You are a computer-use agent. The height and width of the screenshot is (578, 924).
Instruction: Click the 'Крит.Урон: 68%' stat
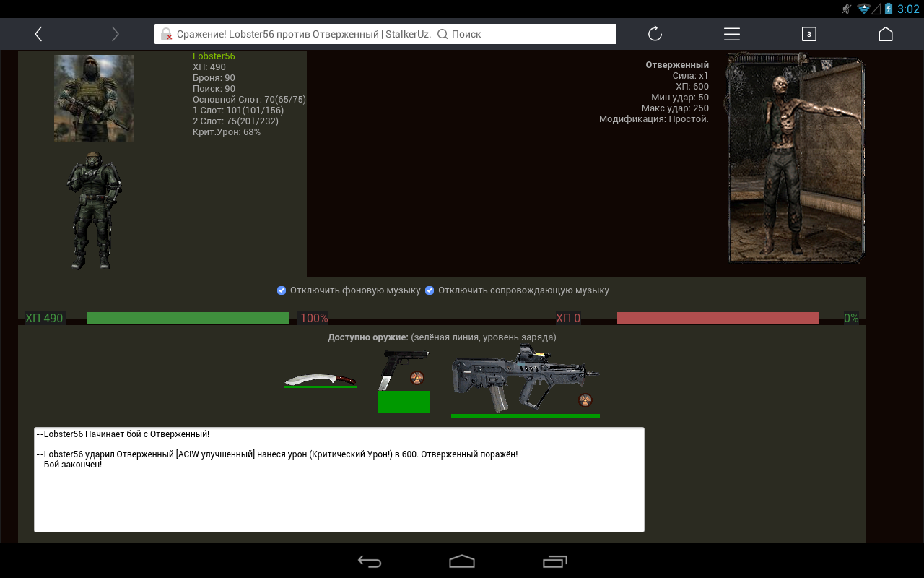(227, 132)
